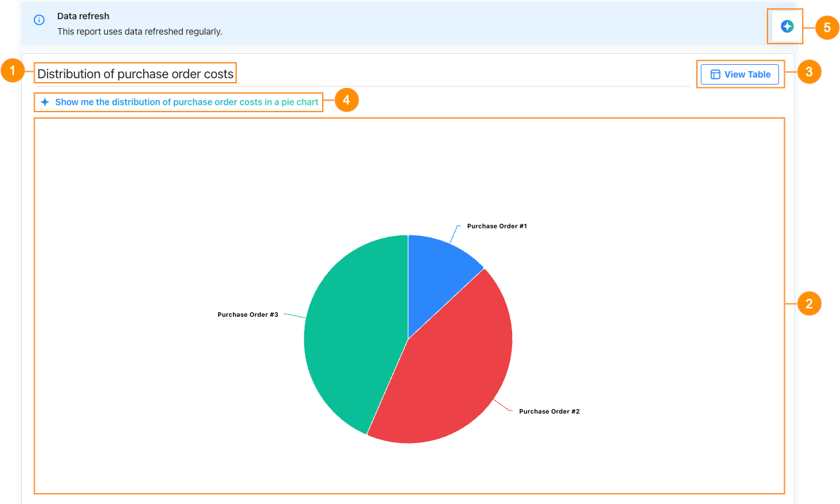Click the orange annotation badge number 4
Image resolution: width=840 pixels, height=504 pixels.
(x=347, y=100)
